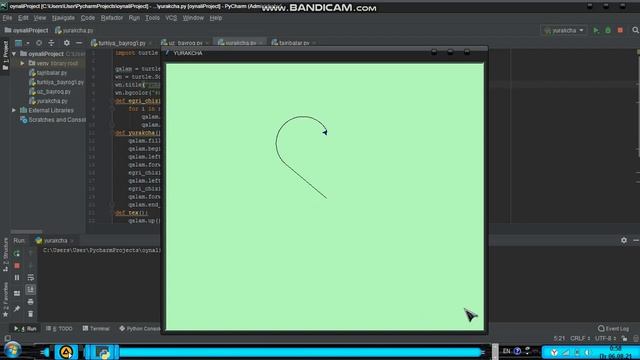640x360 pixels.
Task: Run the yurakcha configuration with green play icon
Action: 596,31
